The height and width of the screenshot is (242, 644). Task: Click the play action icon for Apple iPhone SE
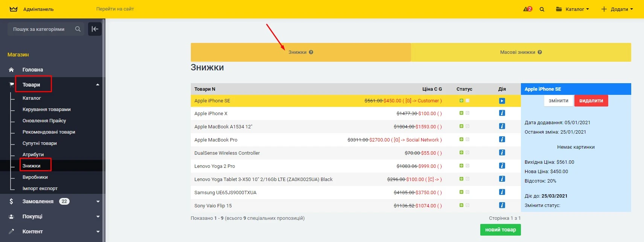502,101
